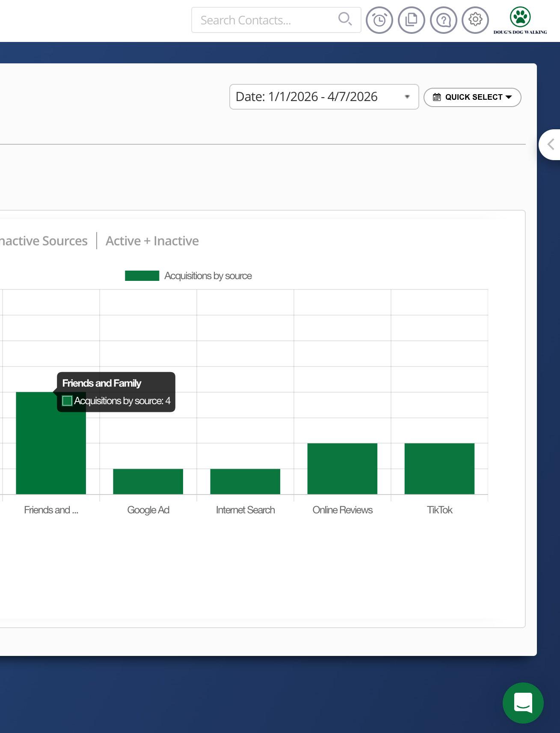
Task: Click the Acquisitions by source legend label
Action: point(208,276)
